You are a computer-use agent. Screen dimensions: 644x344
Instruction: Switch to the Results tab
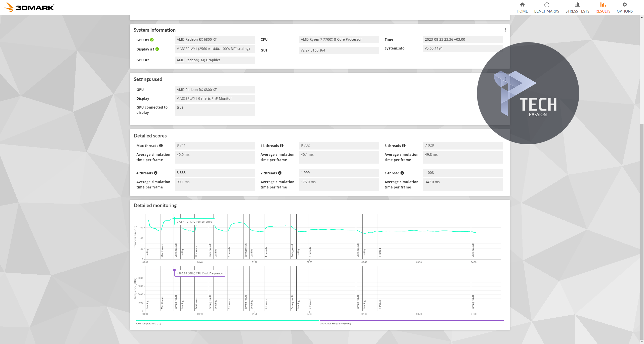point(603,8)
